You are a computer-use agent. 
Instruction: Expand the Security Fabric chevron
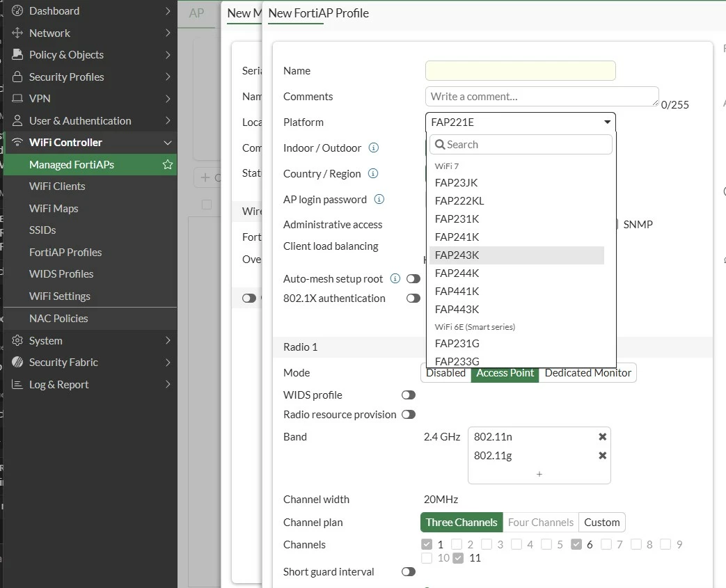pos(168,362)
